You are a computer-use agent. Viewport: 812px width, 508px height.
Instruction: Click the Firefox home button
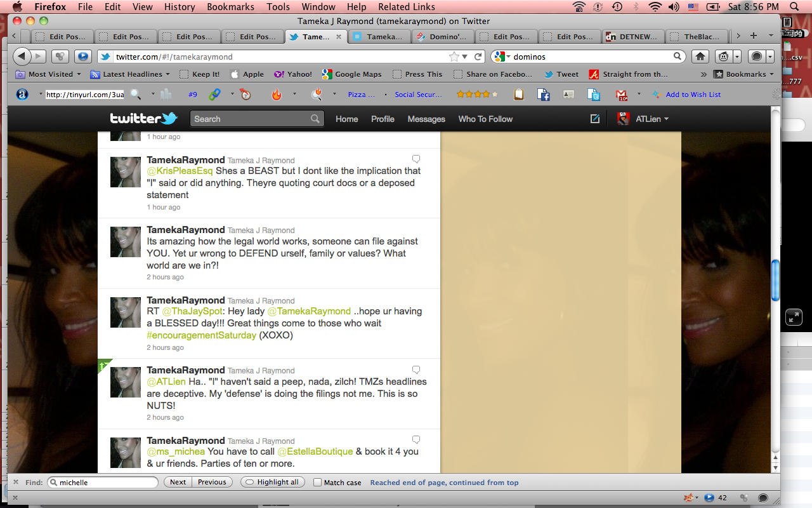pyautogui.click(x=700, y=57)
